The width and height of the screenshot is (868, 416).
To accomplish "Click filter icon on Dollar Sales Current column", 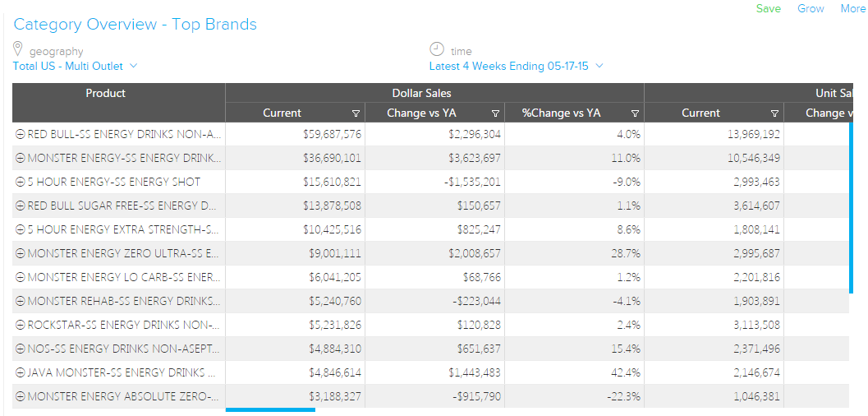I will point(356,113).
